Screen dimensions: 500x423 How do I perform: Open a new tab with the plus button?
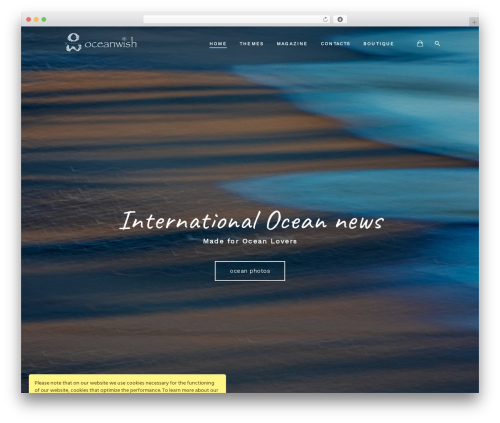click(x=474, y=22)
